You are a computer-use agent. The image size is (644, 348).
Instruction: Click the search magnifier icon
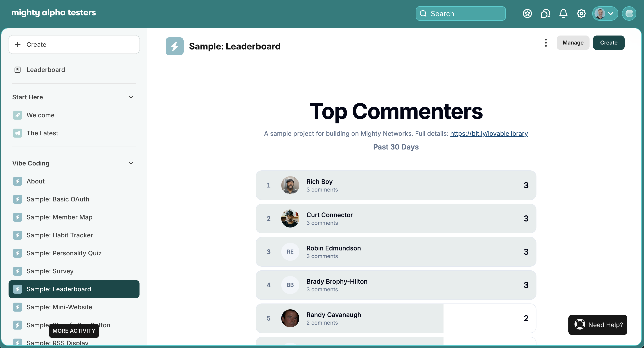pyautogui.click(x=423, y=13)
